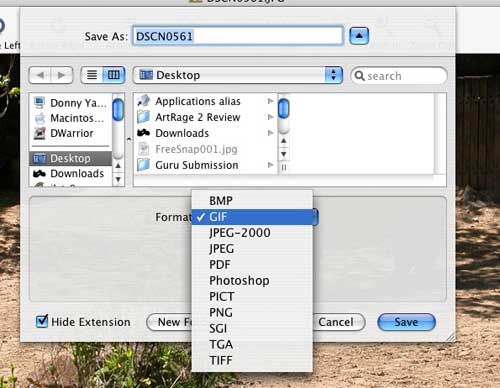500x388 pixels.
Task: Select Donny Ya... computer in sidebar
Action: (70, 103)
